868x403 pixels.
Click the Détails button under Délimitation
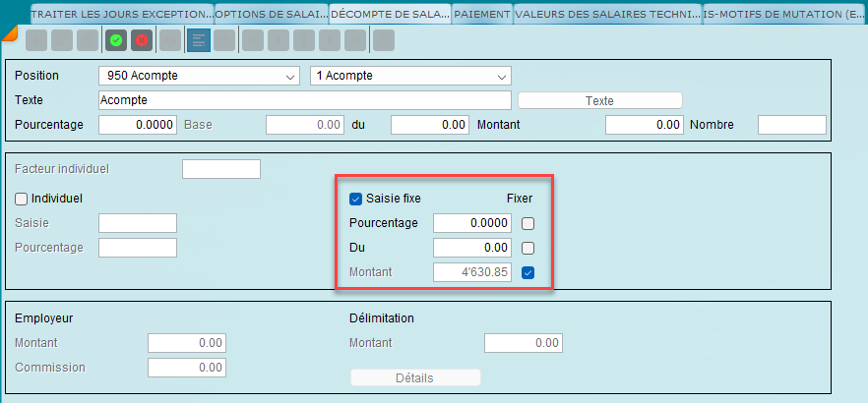pos(415,378)
